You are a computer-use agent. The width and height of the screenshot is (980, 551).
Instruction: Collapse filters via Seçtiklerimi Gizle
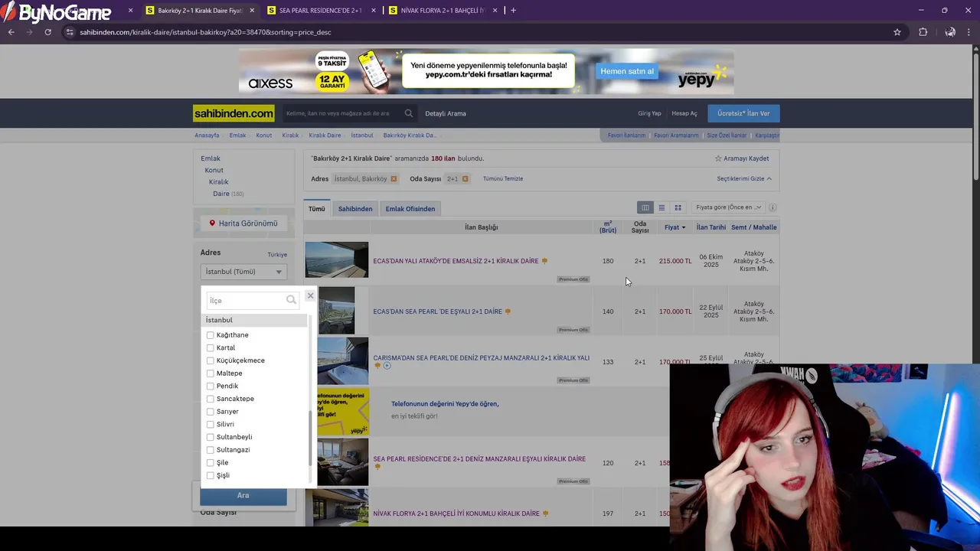tap(744, 179)
